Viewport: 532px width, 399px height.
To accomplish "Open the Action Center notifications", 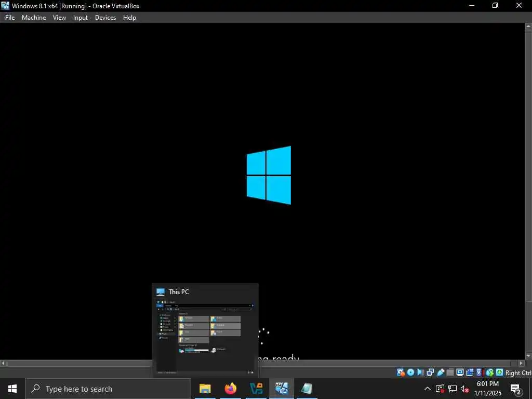I will pyautogui.click(x=516, y=389).
